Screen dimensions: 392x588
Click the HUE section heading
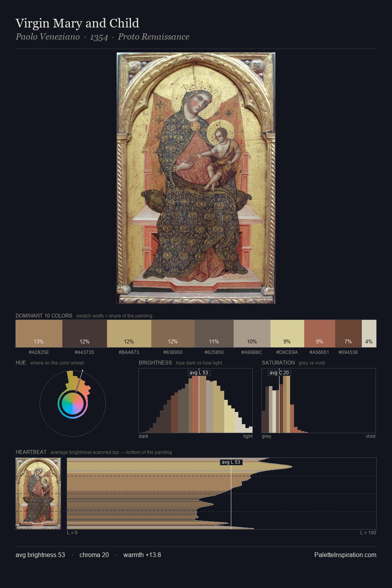[21, 363]
